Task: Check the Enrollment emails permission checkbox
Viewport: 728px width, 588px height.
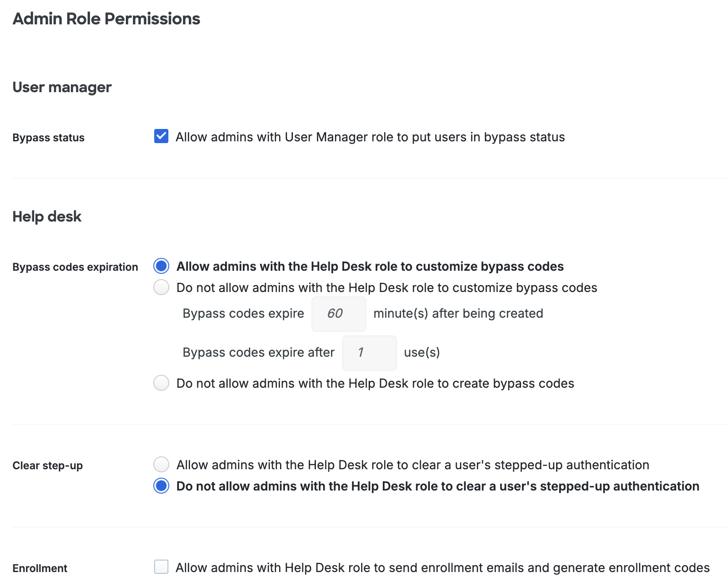Action: [161, 567]
